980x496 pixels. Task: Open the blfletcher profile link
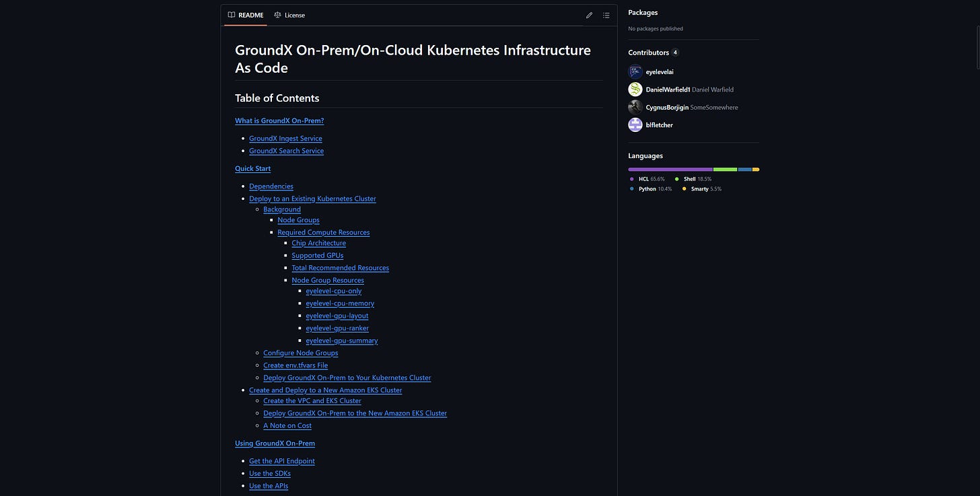(660, 125)
